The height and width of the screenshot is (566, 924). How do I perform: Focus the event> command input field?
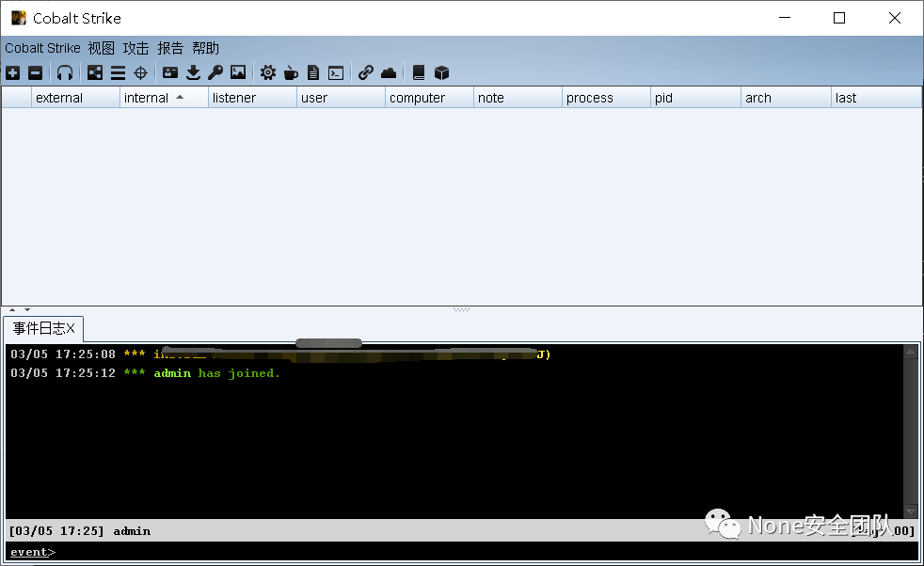(x=486, y=552)
